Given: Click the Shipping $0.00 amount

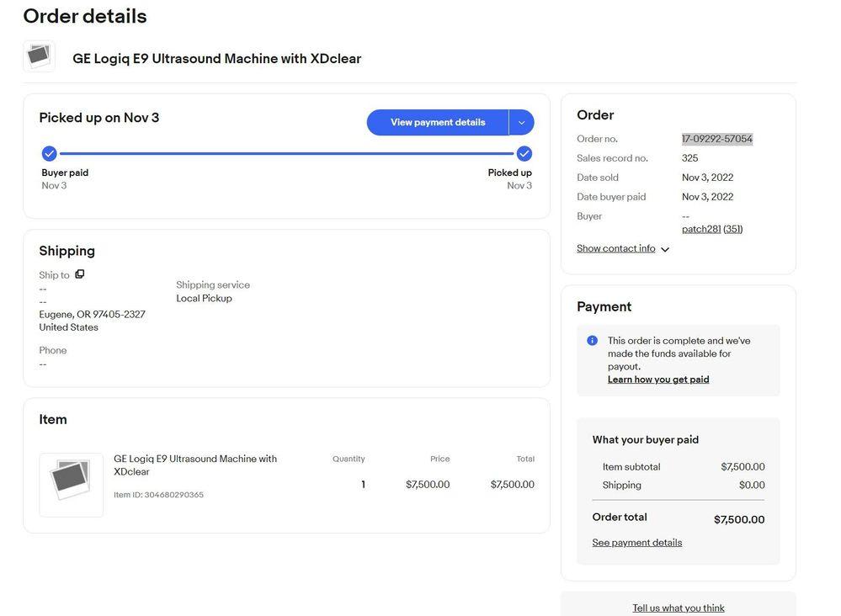Looking at the screenshot, I should coord(752,486).
